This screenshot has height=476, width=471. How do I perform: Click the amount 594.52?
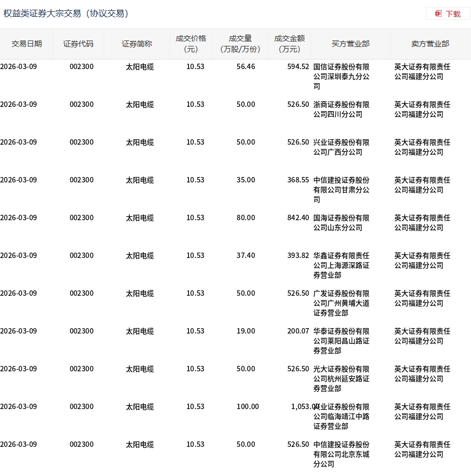(298, 67)
